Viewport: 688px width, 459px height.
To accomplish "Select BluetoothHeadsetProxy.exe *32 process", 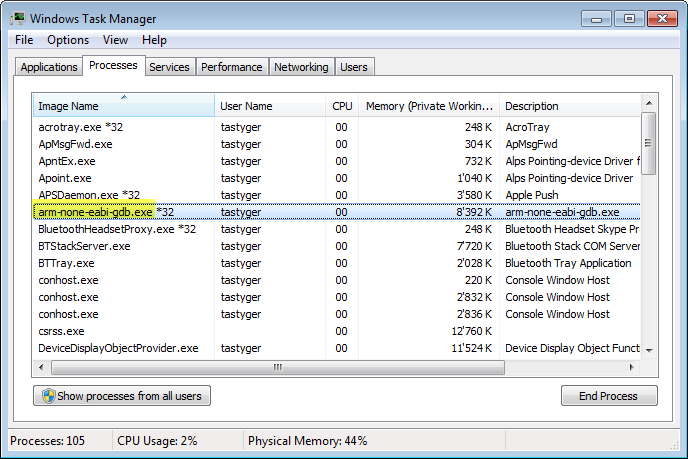I will pyautogui.click(x=337, y=229).
